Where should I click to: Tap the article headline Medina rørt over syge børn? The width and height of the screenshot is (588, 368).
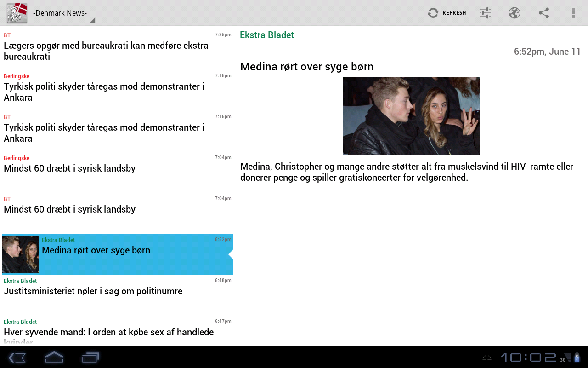[307, 67]
